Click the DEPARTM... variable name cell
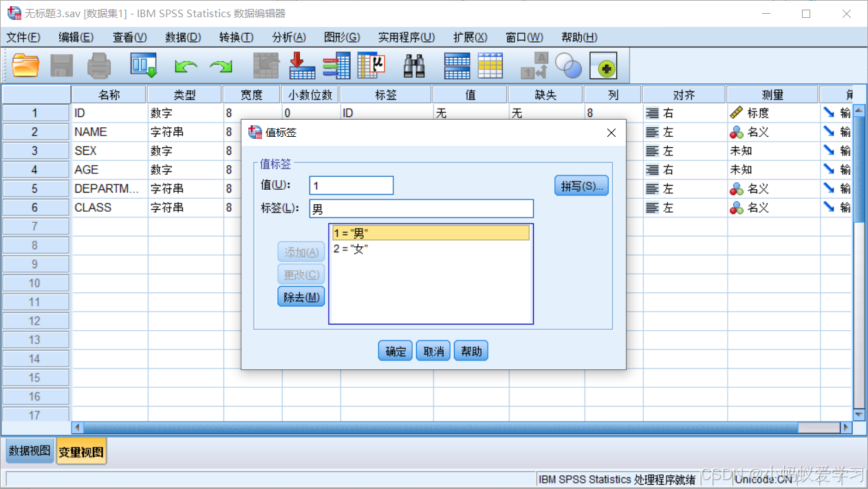Screen dimensions: 868x489 point(109,188)
